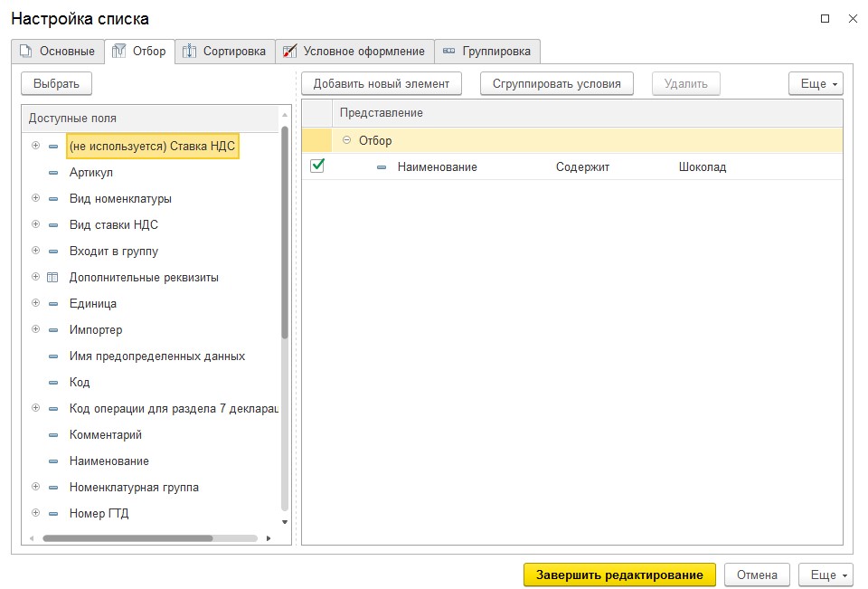Click the Сгруппировать условия button
868x589 pixels.
pos(556,84)
